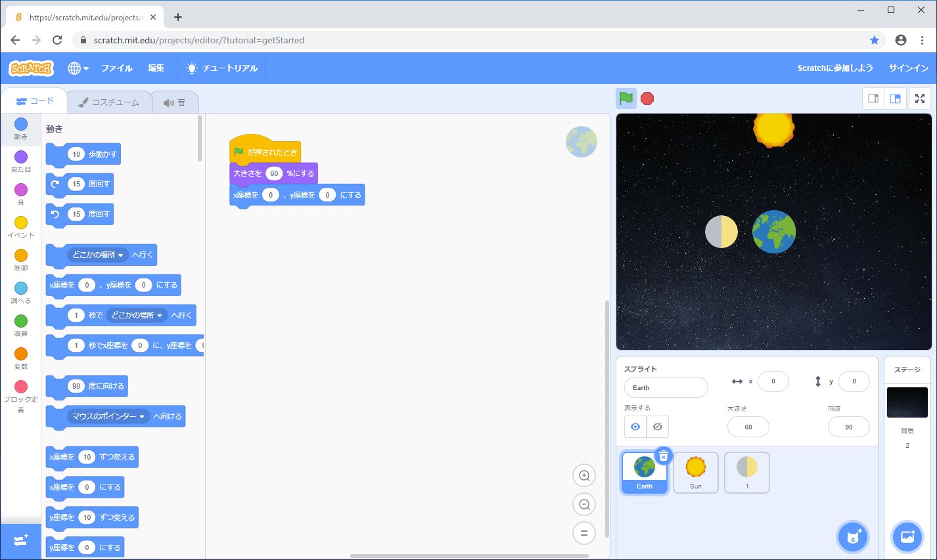Show the sprite using the eye icon
This screenshot has width=937, height=560.
(635, 427)
